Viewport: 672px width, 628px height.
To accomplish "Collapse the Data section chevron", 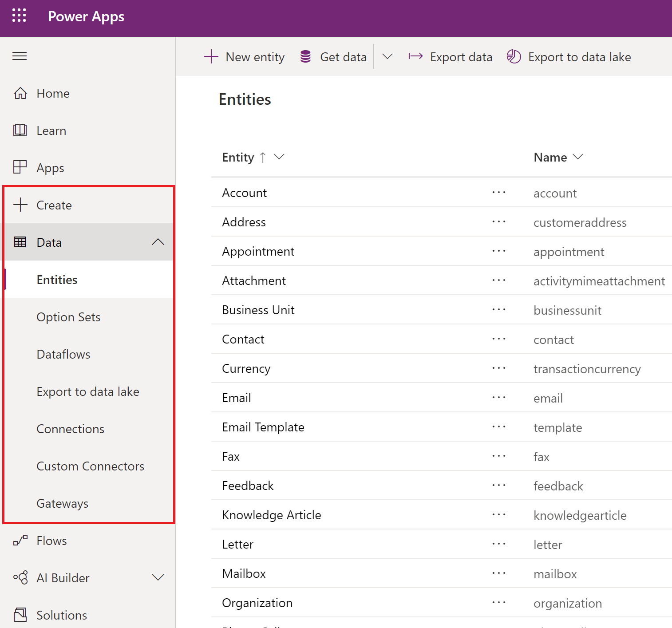I will [x=158, y=242].
